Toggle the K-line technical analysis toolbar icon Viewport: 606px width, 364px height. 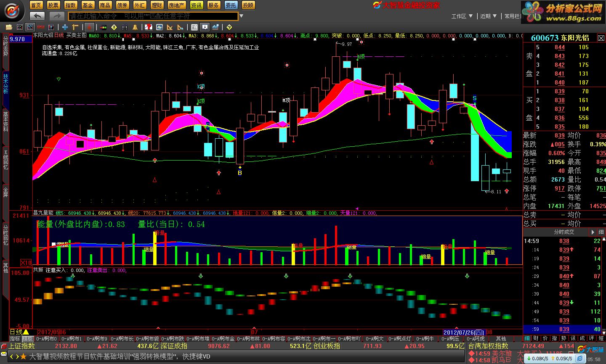[x=30, y=27]
